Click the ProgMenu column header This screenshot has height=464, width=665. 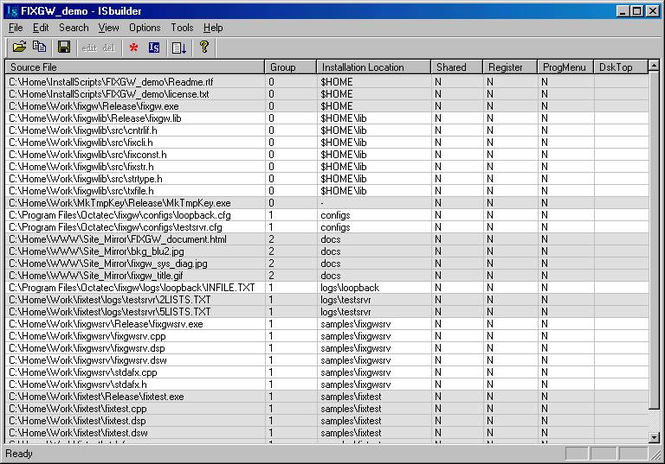click(565, 67)
